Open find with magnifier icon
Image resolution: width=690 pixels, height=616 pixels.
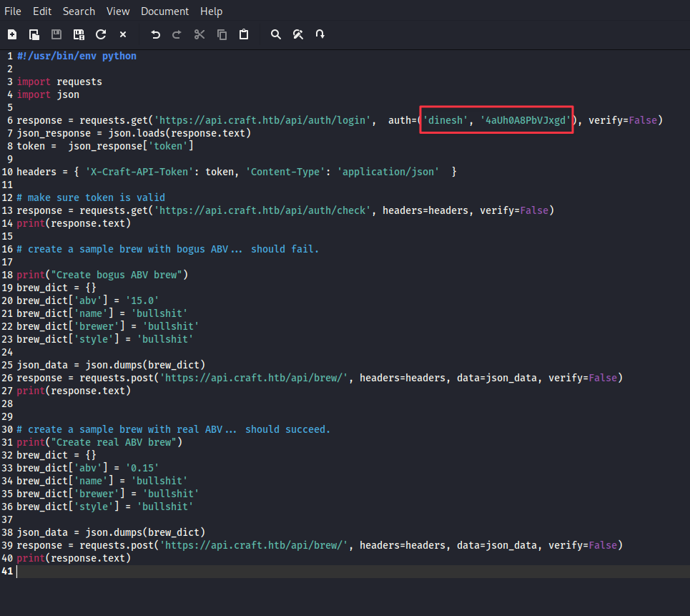click(276, 34)
